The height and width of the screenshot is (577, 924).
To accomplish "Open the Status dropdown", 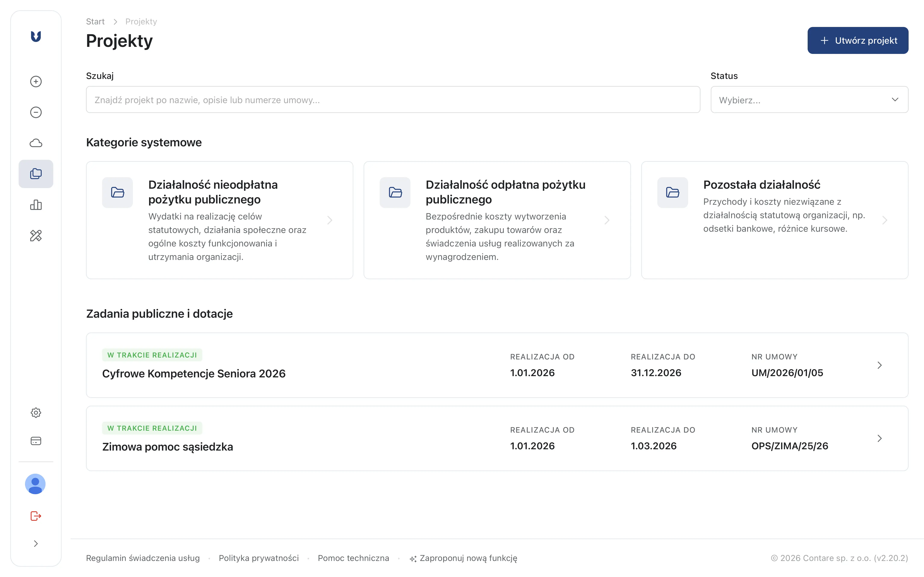I will pyautogui.click(x=809, y=100).
